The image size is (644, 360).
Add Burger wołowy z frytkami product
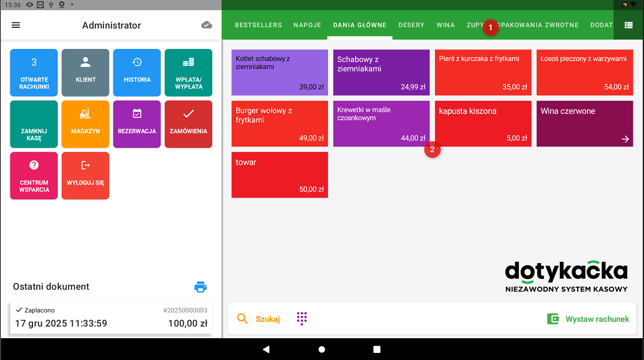click(280, 124)
